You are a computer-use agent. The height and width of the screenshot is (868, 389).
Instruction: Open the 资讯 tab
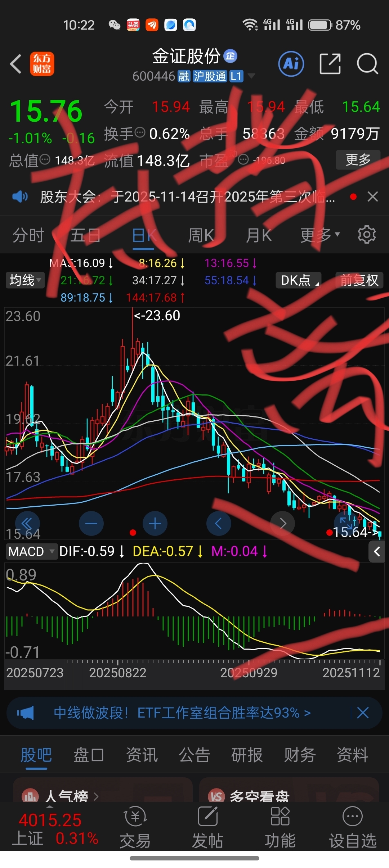[142, 755]
